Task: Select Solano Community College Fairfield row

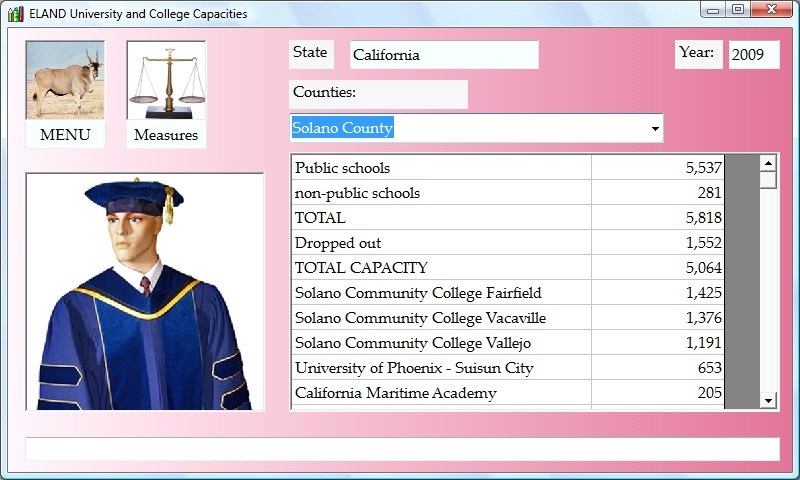Action: [x=440, y=293]
